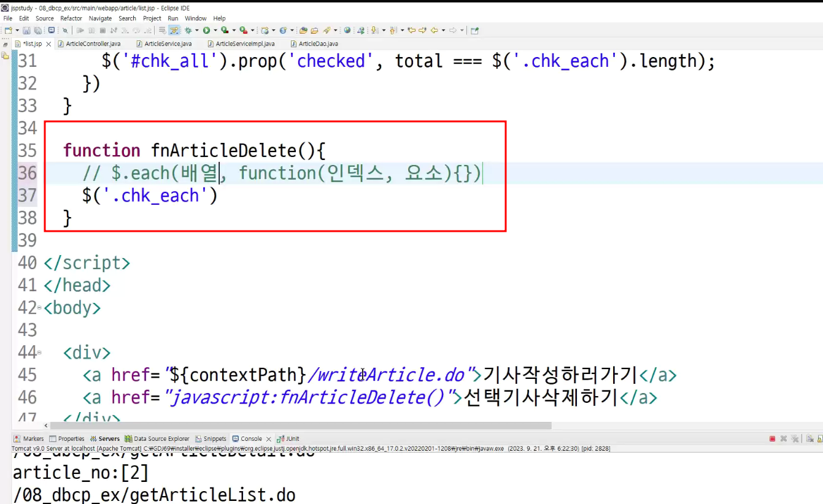Image resolution: width=823 pixels, height=504 pixels.
Task: Open the Debug configurations dropdown arrow
Action: click(196, 30)
